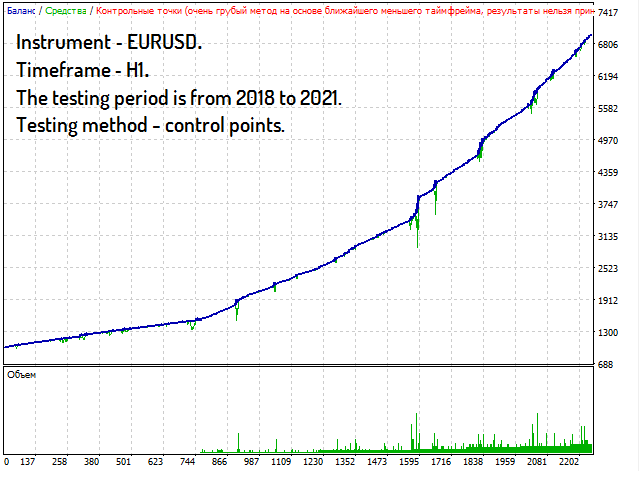Screen dimensions: 640x480
Task: Click the 7417 value on the vertical axis
Action: 609,13
